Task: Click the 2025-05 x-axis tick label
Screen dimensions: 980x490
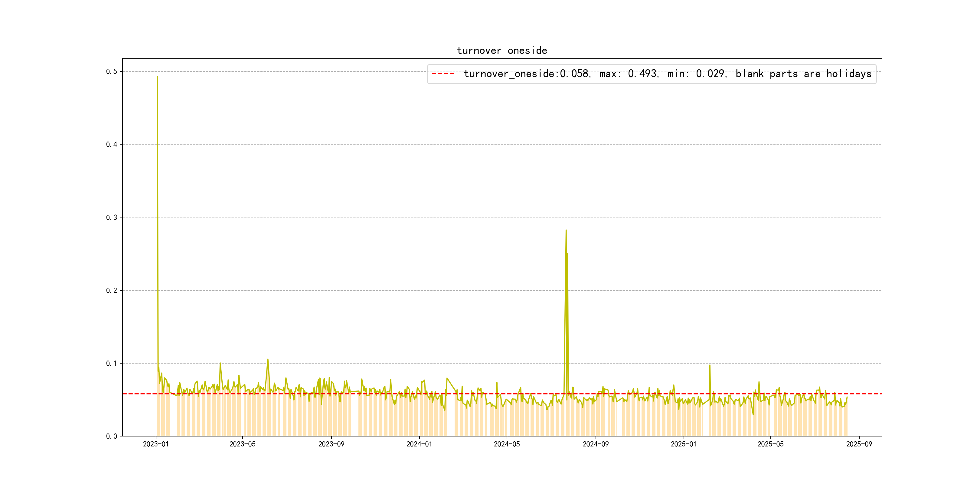Action: [x=770, y=444]
